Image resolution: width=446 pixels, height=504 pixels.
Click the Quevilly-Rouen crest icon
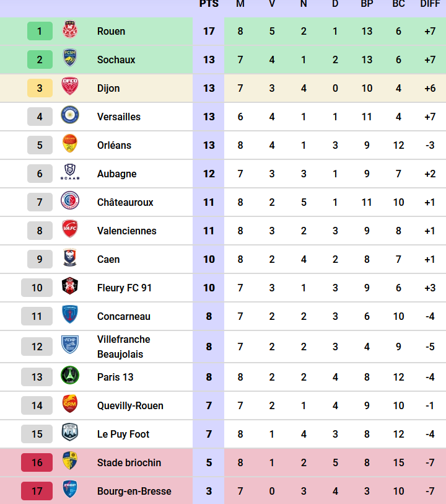click(69, 405)
